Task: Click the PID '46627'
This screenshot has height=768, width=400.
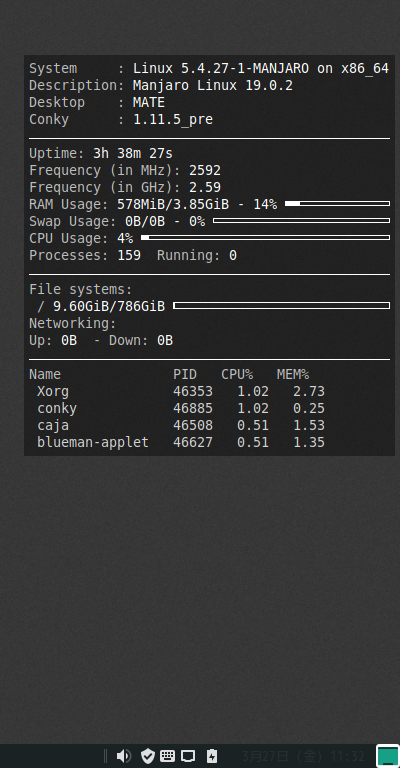Action: (x=193, y=443)
